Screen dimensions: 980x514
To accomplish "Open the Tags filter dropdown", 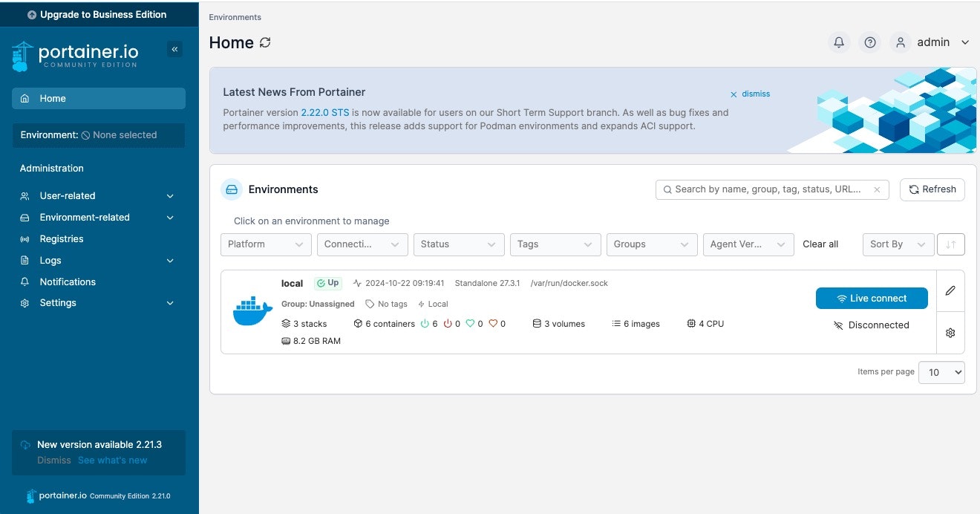I will click(555, 244).
